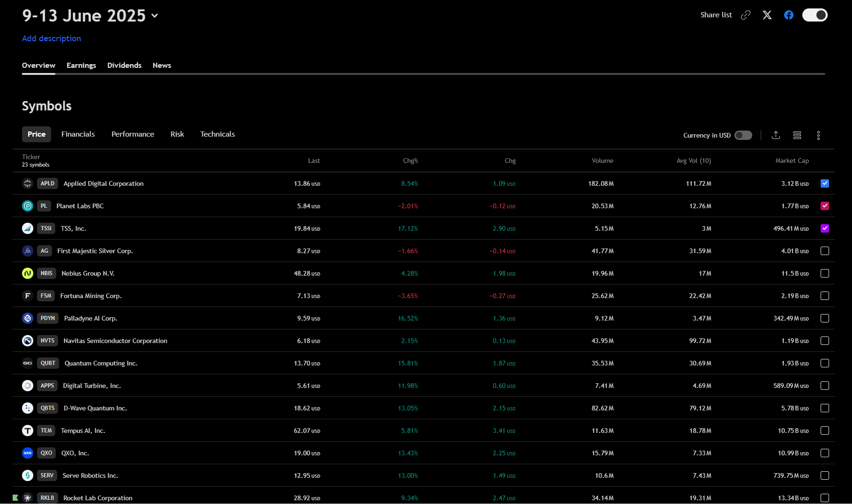This screenshot has width=852, height=504.
Task: Select the Risk column set
Action: (x=177, y=134)
